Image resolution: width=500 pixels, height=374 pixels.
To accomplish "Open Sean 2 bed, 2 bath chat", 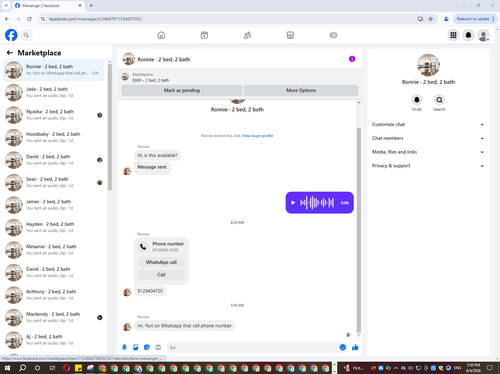I will click(x=54, y=182).
